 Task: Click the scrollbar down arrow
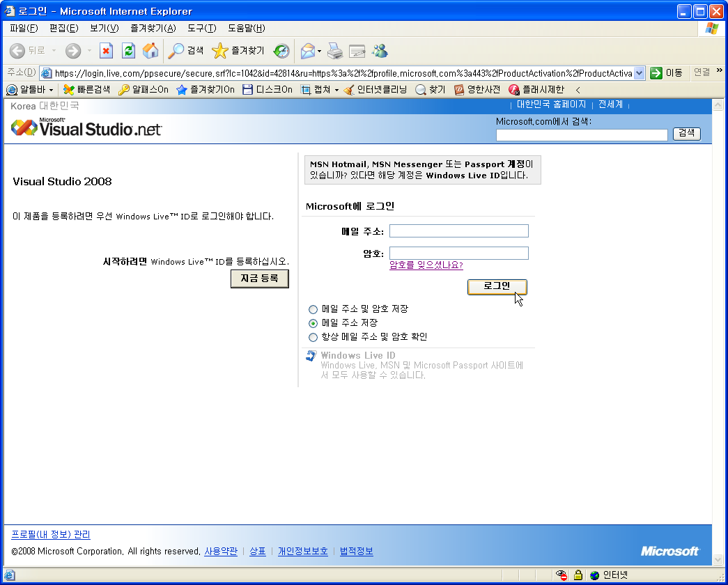pyautogui.click(x=718, y=559)
